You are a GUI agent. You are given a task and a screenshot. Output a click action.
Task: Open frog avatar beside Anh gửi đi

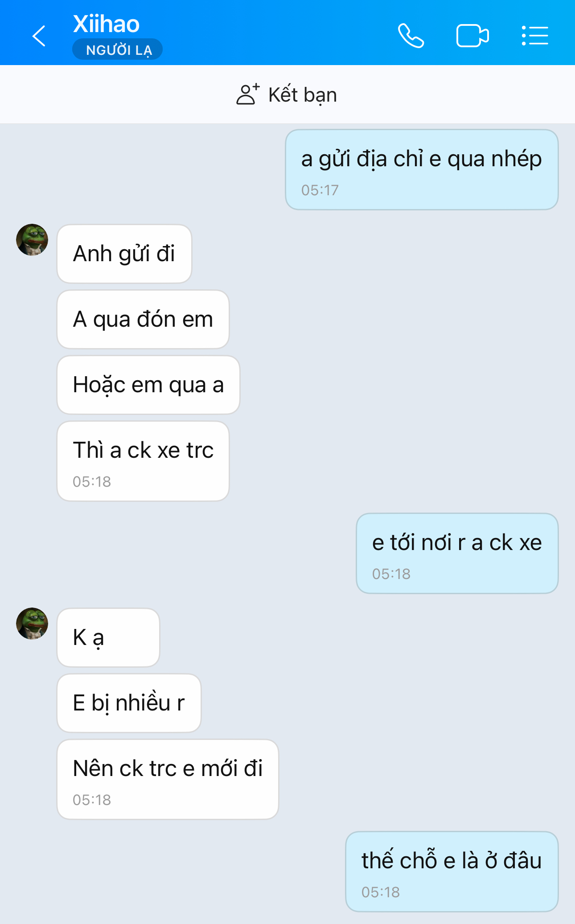[x=32, y=240]
